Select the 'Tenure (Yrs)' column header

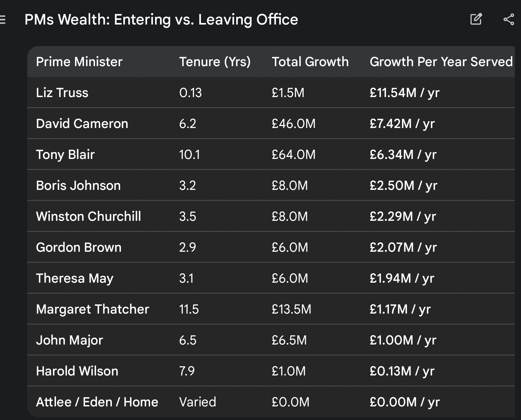[x=215, y=62]
